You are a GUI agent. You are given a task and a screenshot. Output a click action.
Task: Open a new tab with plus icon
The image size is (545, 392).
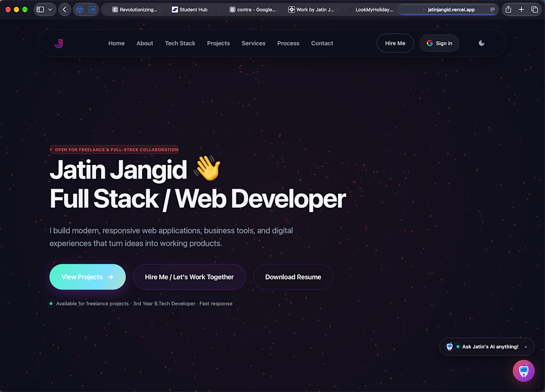coord(521,9)
